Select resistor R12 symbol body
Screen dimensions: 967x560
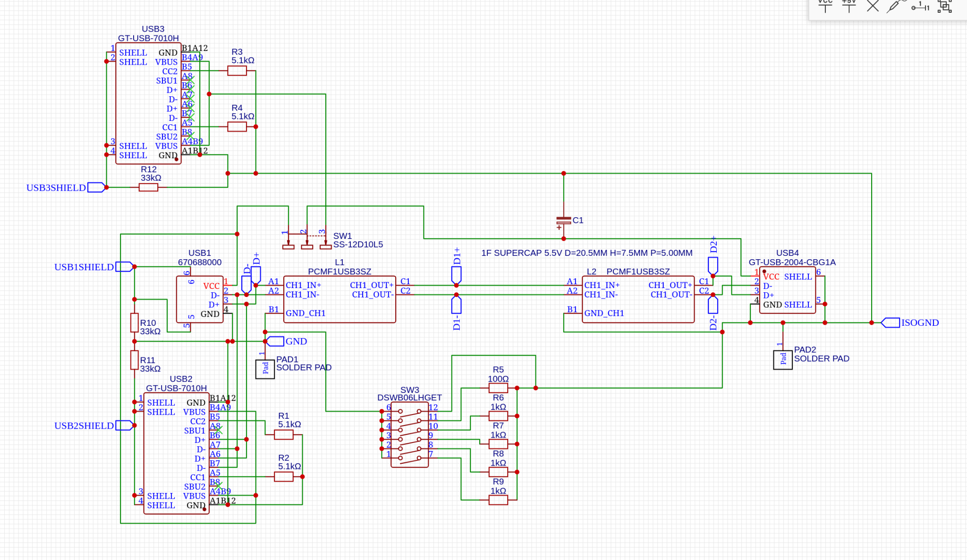click(148, 187)
